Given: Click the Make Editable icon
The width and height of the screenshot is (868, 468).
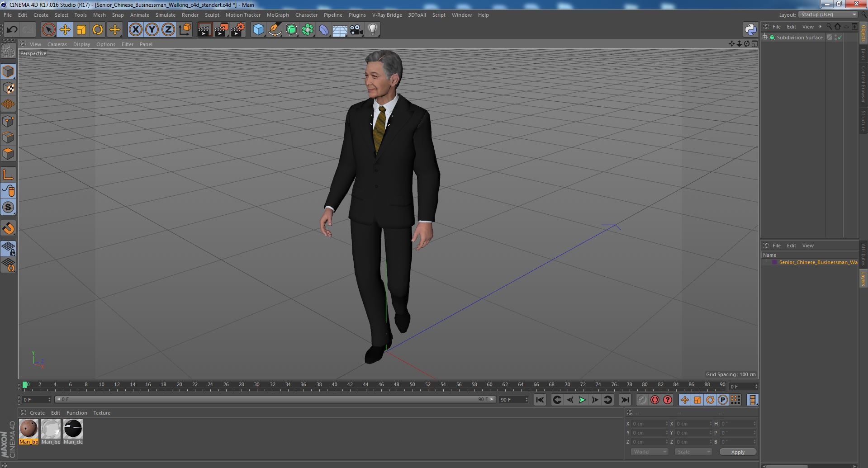Looking at the screenshot, I should point(8,51).
